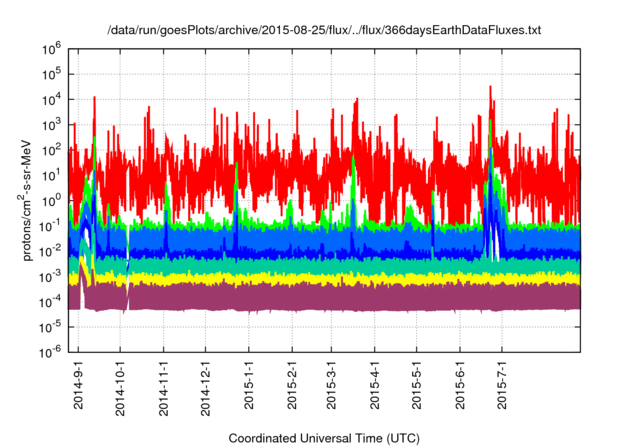Viewport: 640px width, 448px height.
Task: Click the 10^-5 y-axis tick label
Action: pyautogui.click(x=51, y=327)
